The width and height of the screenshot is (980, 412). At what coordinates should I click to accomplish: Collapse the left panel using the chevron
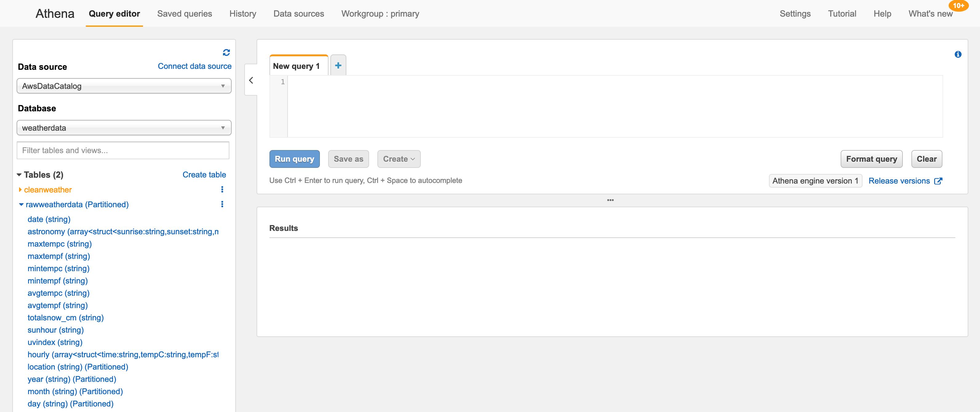click(x=251, y=80)
